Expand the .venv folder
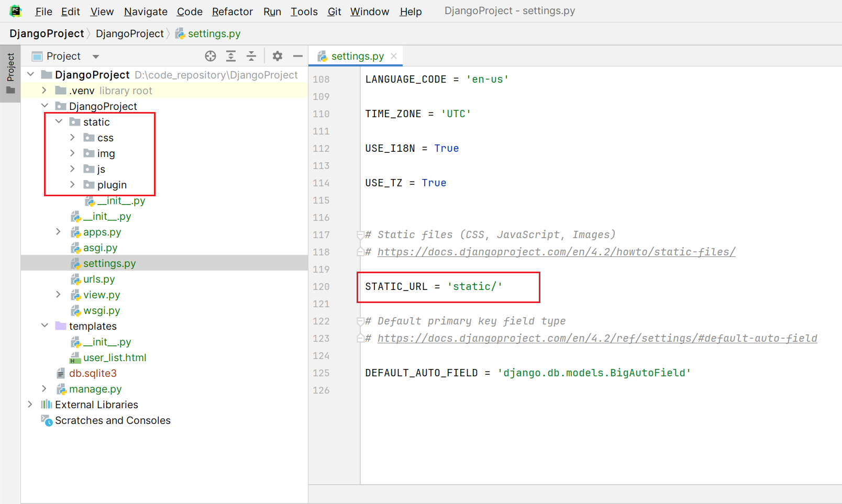Screen dimensions: 842x504 click(45, 91)
